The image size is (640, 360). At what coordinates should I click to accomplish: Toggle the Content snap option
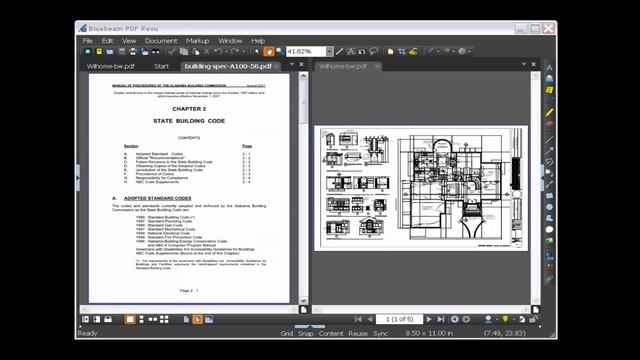(331, 333)
